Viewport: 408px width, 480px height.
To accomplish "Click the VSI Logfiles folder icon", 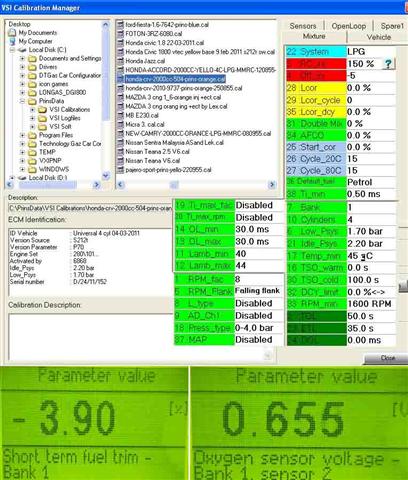I will pos(42,118).
